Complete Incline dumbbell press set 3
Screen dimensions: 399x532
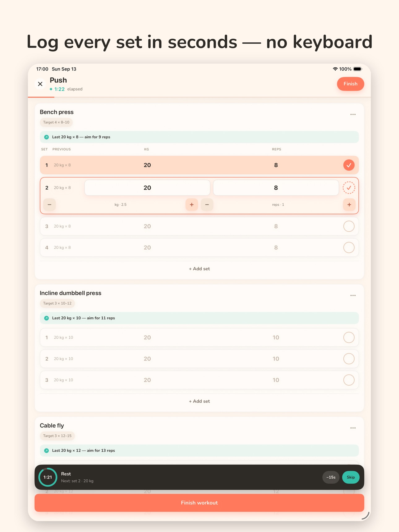(x=349, y=380)
